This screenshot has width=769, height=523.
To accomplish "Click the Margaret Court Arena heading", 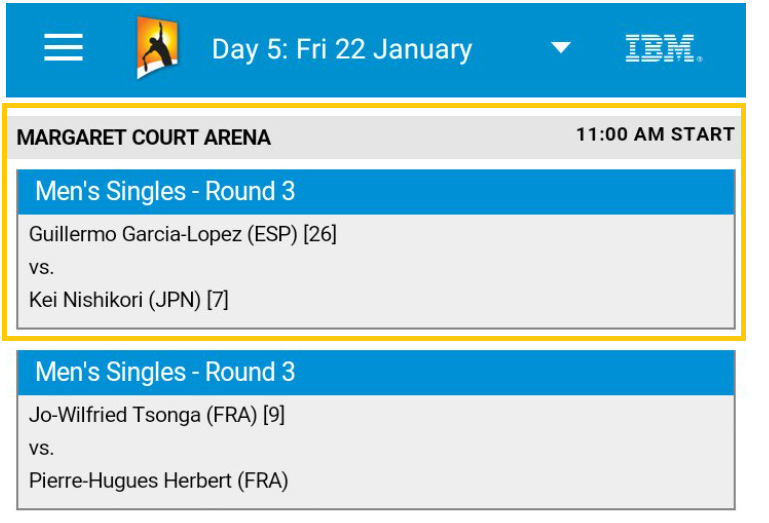I will (x=144, y=138).
